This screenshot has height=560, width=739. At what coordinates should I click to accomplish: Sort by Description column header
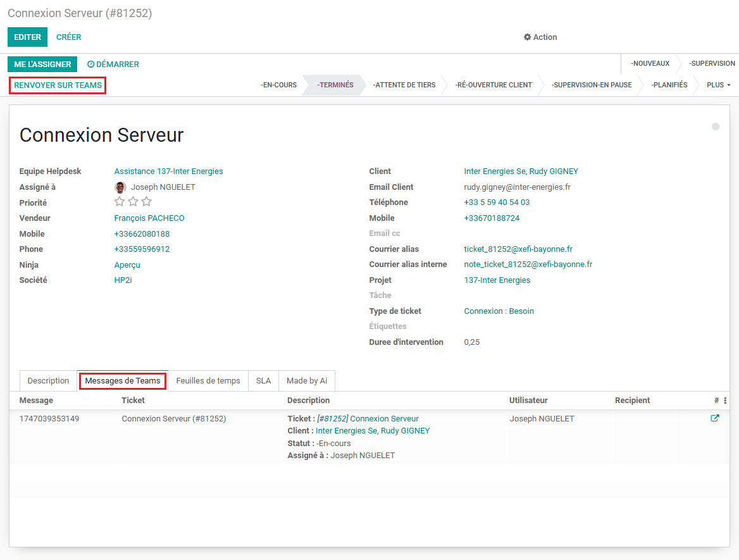pyautogui.click(x=308, y=401)
